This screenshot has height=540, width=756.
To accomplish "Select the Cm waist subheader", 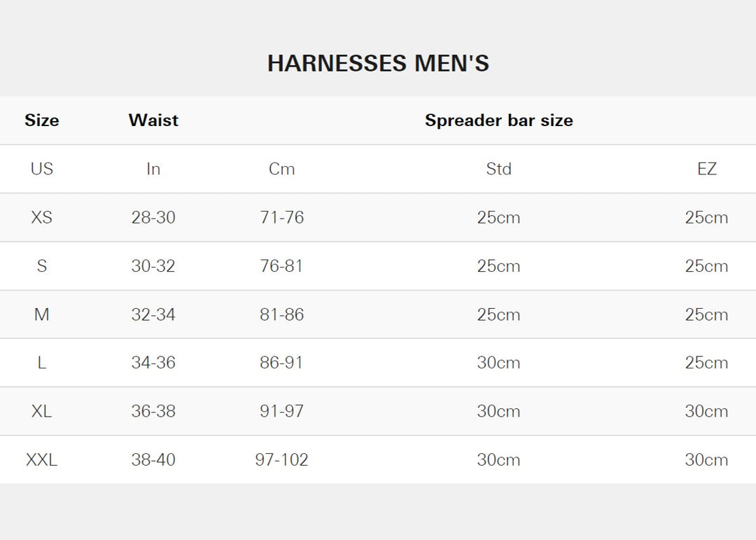I will pos(281,169).
